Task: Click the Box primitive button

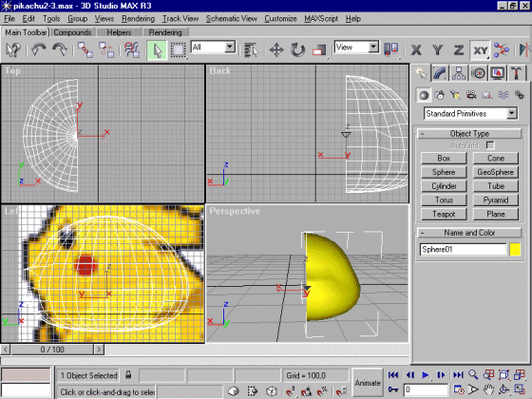Action: (444, 158)
